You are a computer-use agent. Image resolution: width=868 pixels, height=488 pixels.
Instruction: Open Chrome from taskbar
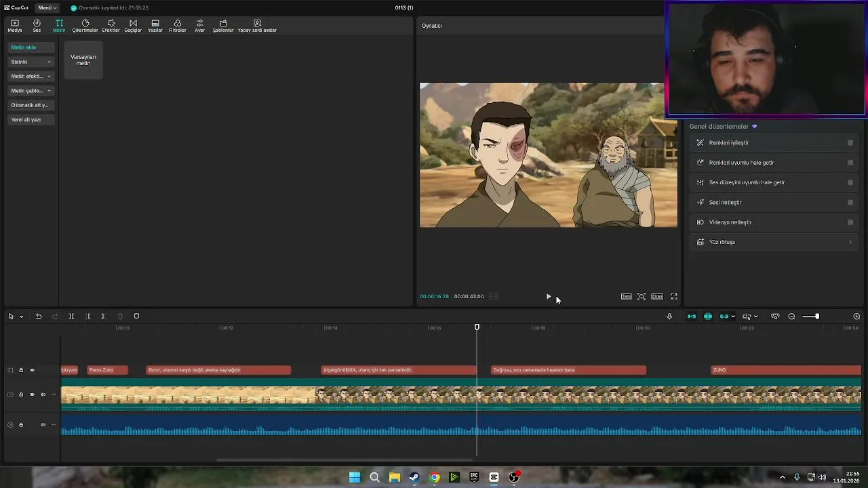point(435,477)
